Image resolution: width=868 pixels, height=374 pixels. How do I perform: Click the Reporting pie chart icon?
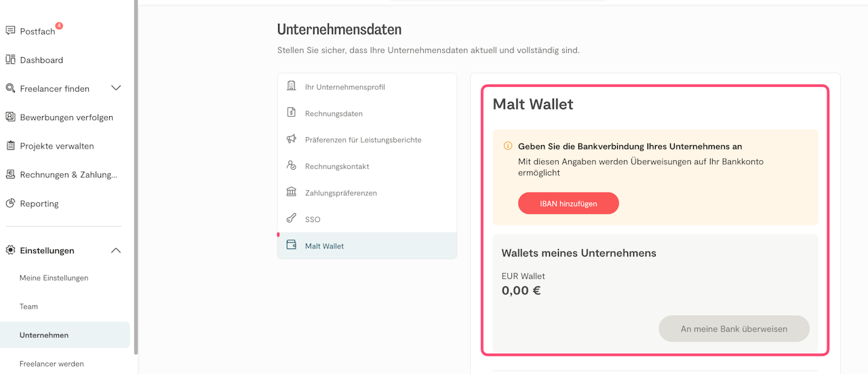pos(10,203)
